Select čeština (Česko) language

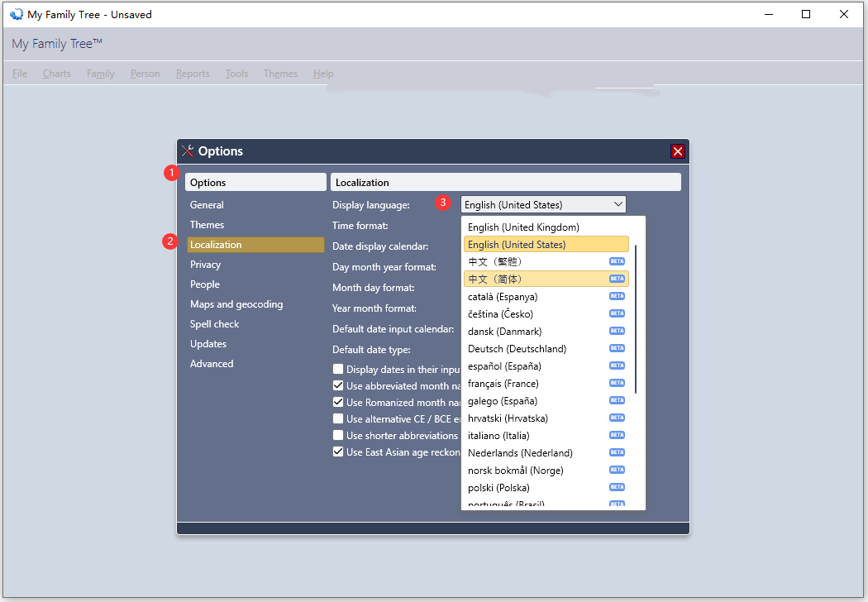tap(546, 314)
